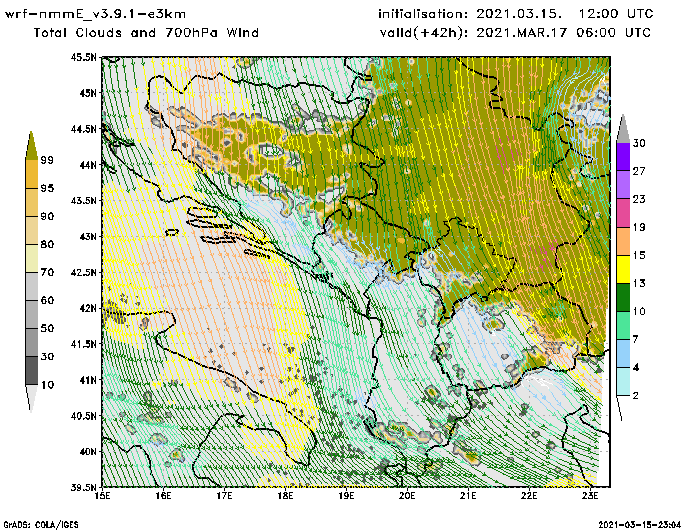The height and width of the screenshot is (530, 700).
Task: Click the 7 label on wind legend
Action: click(636, 340)
